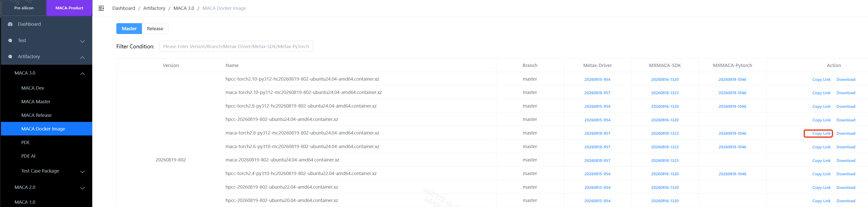The height and width of the screenshot is (207, 868).
Task: Copy link for hpcc-20260819-802-ubuntu20.04 image
Action: pos(822,201)
